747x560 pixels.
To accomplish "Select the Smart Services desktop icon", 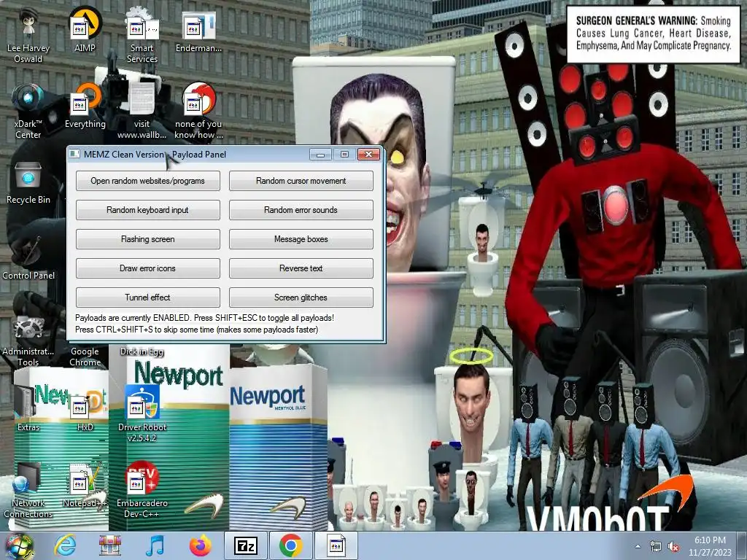I will (x=142, y=36).
